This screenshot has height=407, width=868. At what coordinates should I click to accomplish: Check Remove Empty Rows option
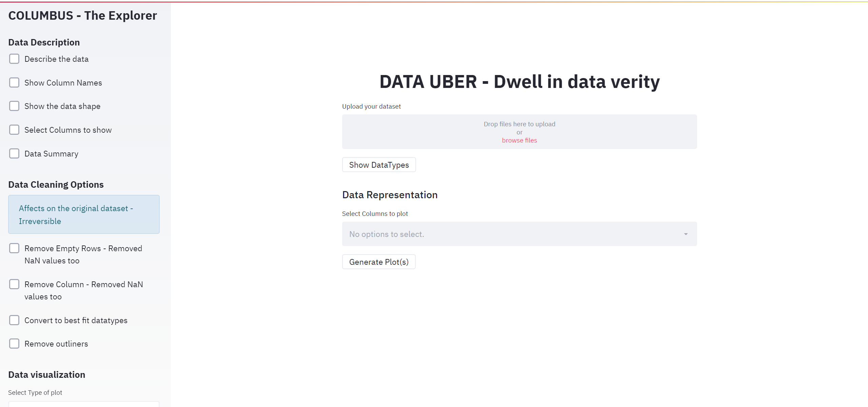(14, 248)
